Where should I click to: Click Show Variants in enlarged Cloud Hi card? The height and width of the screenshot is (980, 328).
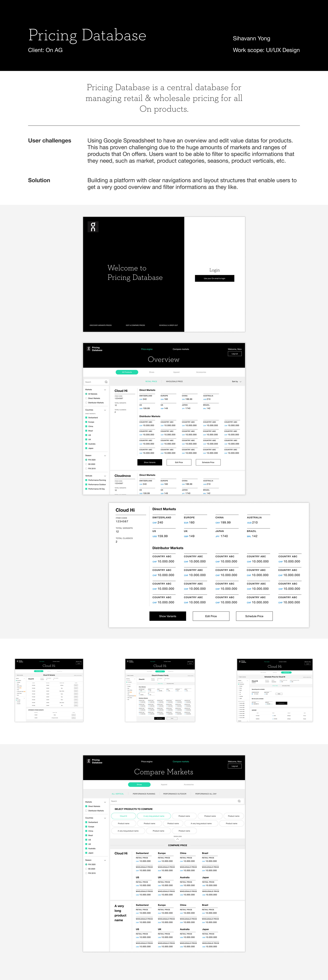168,616
